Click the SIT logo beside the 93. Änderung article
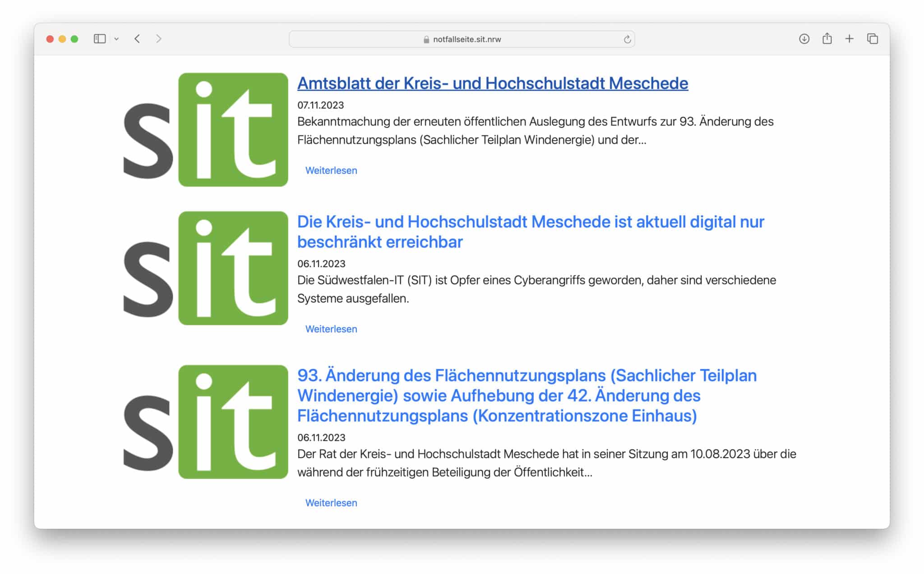This screenshot has width=924, height=574. tap(206, 422)
